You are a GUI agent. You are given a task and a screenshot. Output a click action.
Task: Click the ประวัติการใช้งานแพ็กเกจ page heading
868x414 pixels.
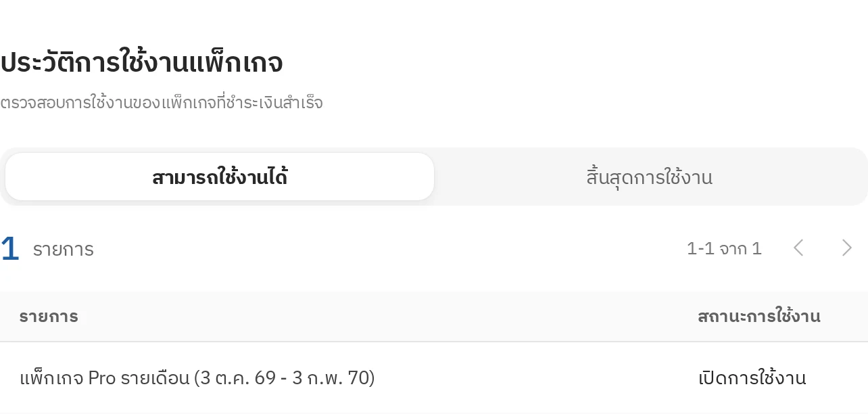point(141,62)
